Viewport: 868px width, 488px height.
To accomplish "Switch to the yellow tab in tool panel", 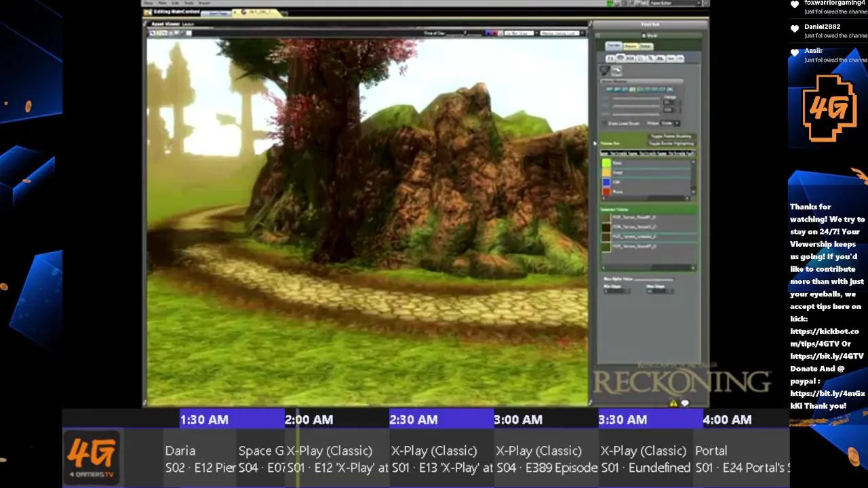I will 629,46.
